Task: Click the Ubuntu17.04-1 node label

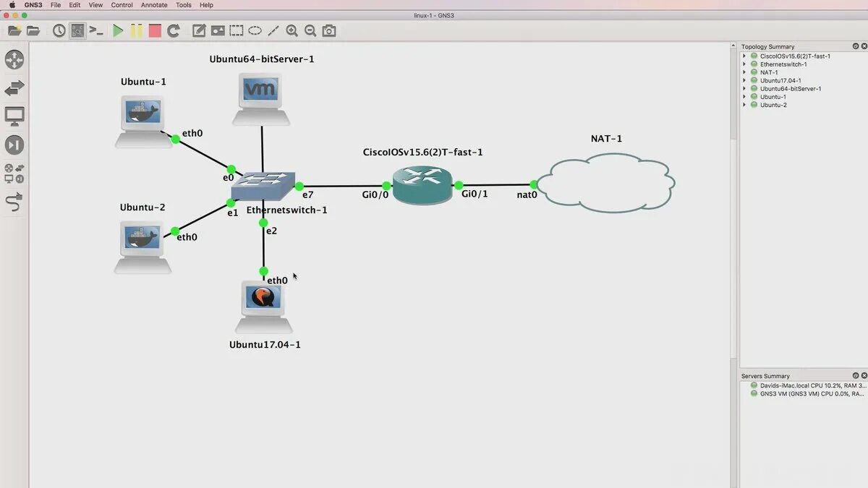Action: [x=265, y=345]
